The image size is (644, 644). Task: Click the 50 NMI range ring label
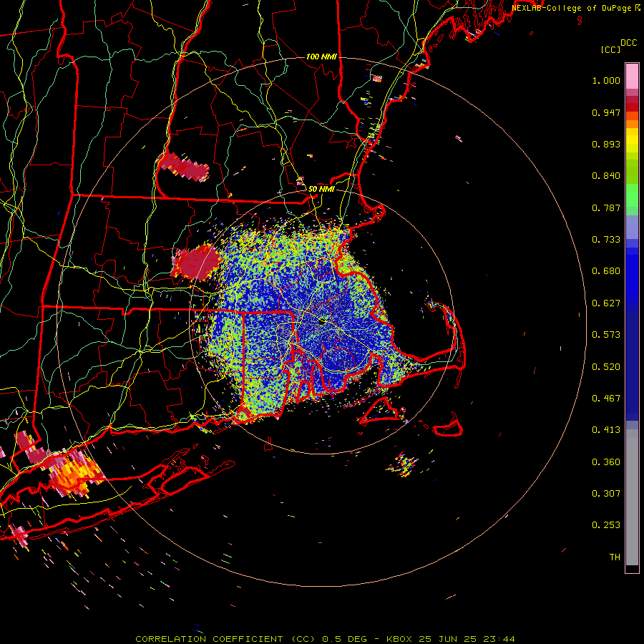click(321, 189)
